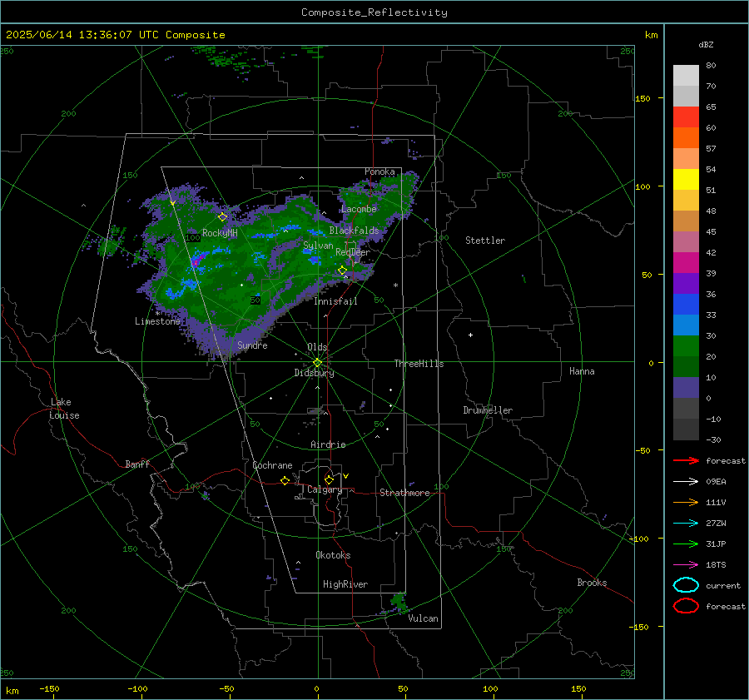Image resolution: width=749 pixels, height=700 pixels.
Task: Click the -150 tick label on bottom axis
Action: click(x=49, y=688)
